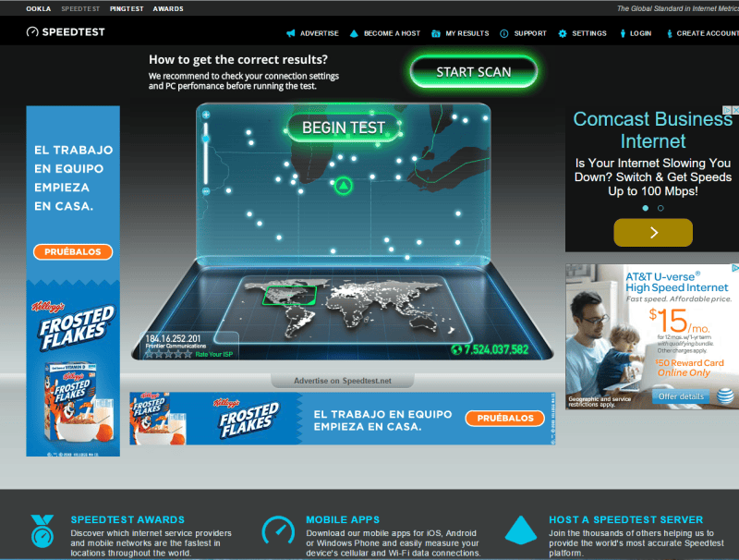Click the map zoom slider track

tap(206, 153)
